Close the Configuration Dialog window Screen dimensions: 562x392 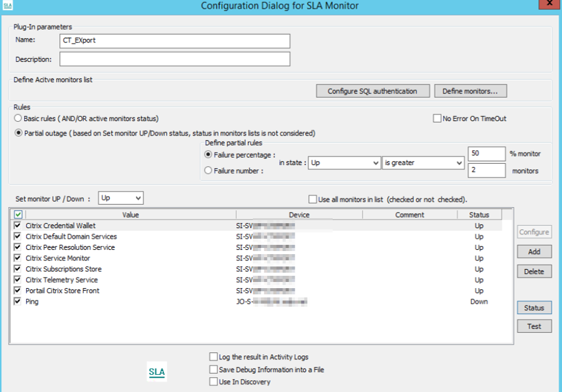click(x=550, y=4)
